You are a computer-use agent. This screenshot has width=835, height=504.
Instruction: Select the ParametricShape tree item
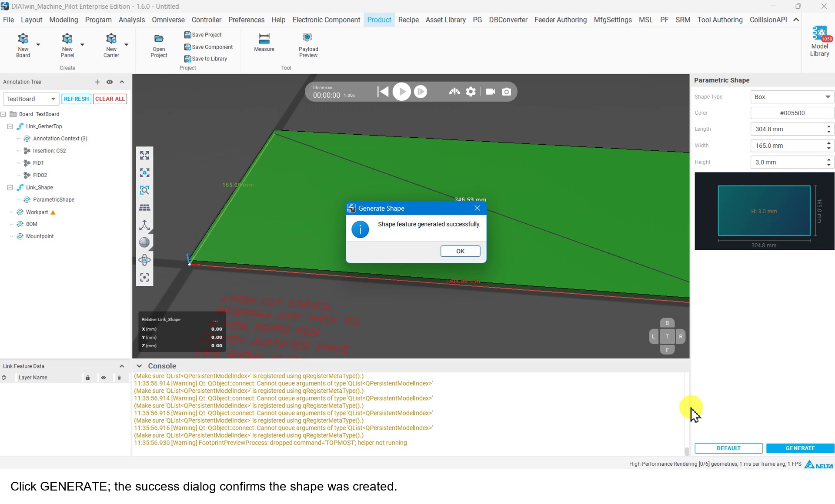pyautogui.click(x=53, y=200)
